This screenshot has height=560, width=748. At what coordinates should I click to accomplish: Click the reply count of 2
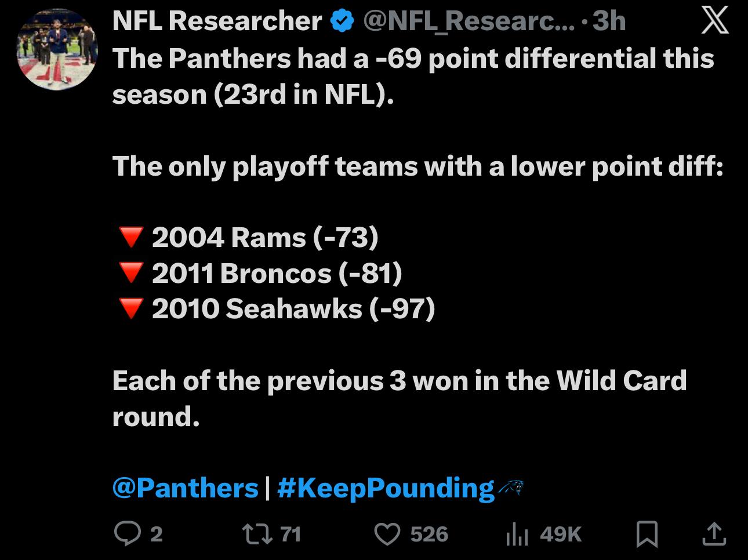[156, 534]
